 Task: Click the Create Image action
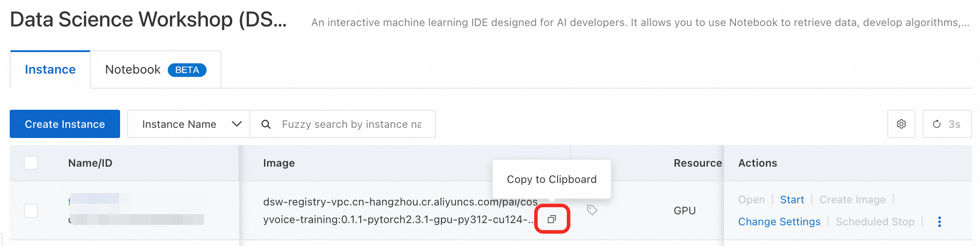pos(852,200)
